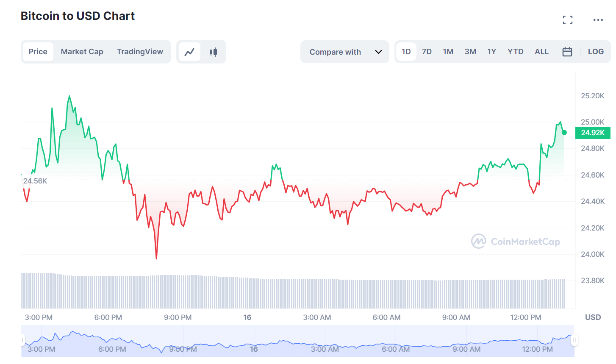Screen dimensions: 616x364
Task: Grab the right range slider handle
Action: tap(574, 340)
